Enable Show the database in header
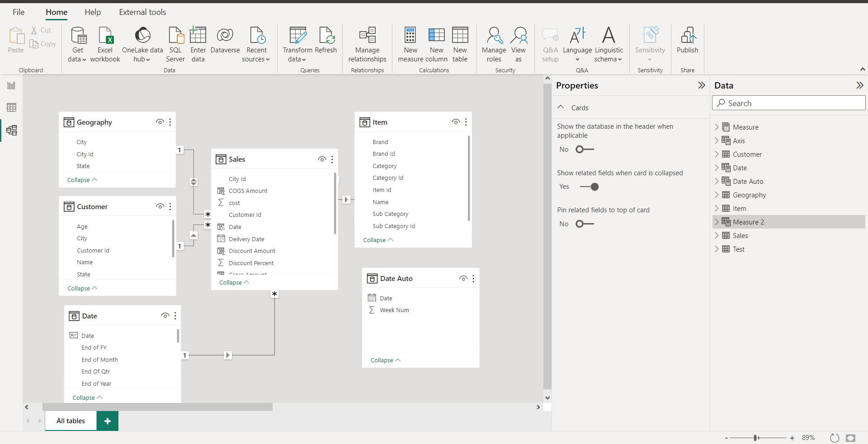This screenshot has height=444, width=868. tap(585, 150)
